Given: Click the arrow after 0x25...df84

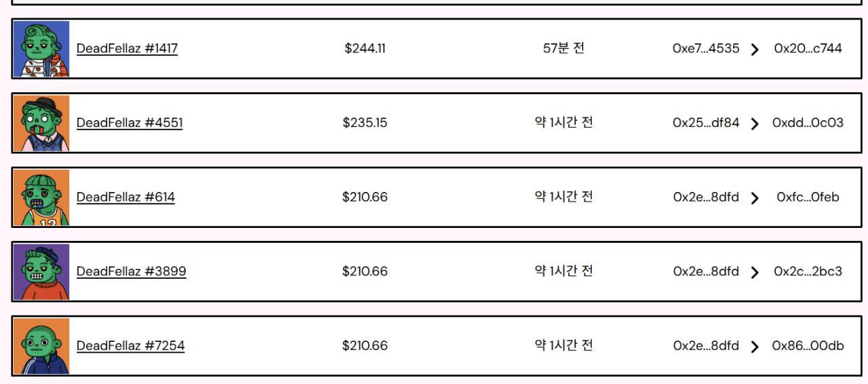Looking at the screenshot, I should tap(755, 123).
